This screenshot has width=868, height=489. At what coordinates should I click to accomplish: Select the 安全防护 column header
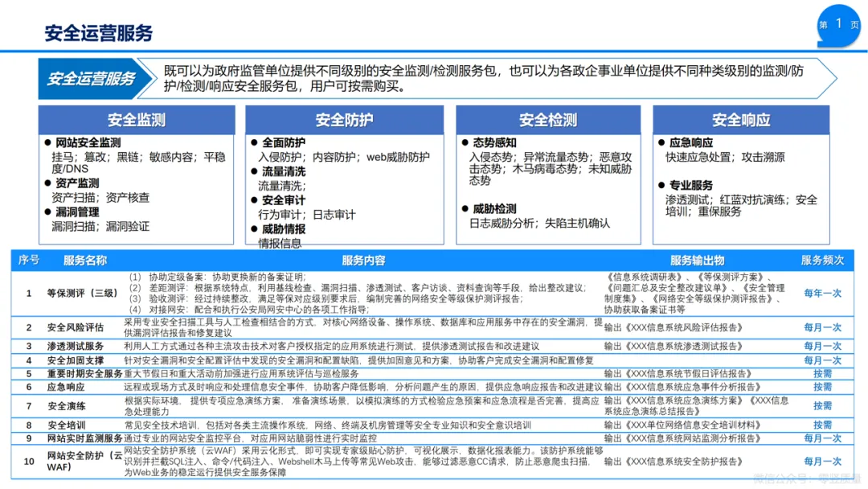(x=344, y=120)
